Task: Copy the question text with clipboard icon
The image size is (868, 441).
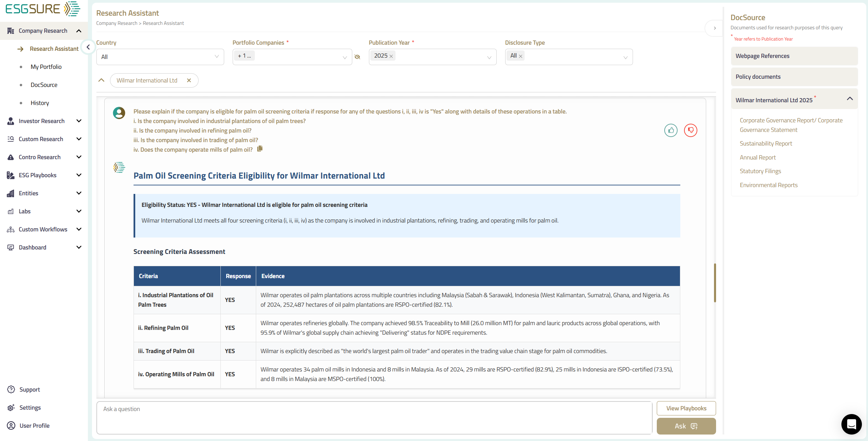Action: tap(260, 149)
